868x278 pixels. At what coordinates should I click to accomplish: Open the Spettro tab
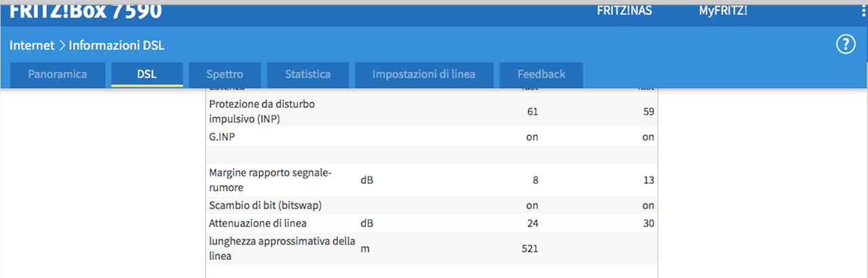[224, 75]
